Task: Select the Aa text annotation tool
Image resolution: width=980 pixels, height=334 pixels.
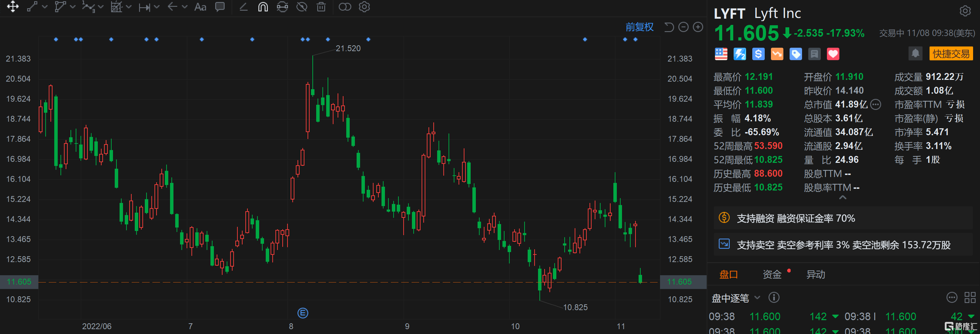Action: pyautogui.click(x=200, y=7)
